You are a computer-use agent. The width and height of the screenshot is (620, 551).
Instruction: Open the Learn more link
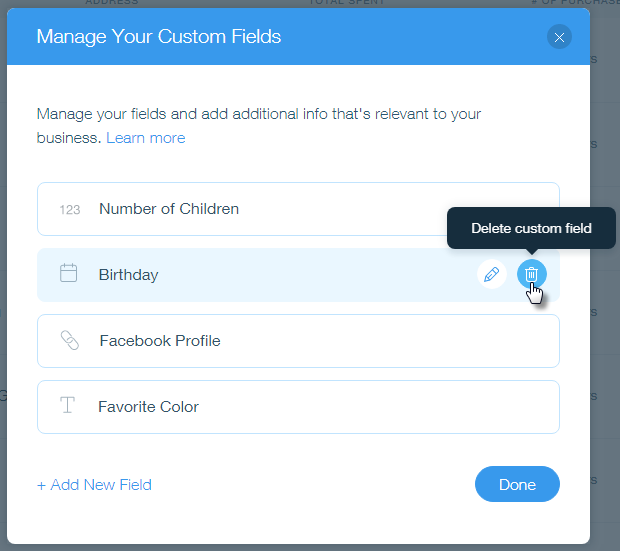pos(146,138)
